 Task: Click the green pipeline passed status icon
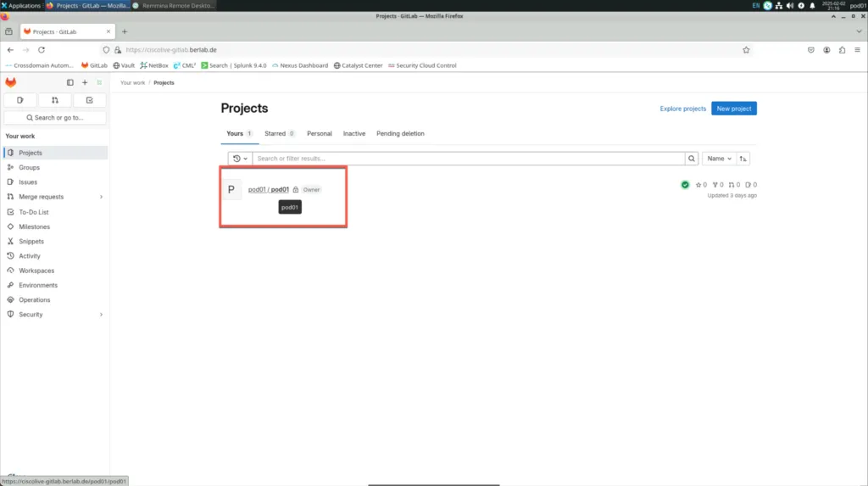685,184
